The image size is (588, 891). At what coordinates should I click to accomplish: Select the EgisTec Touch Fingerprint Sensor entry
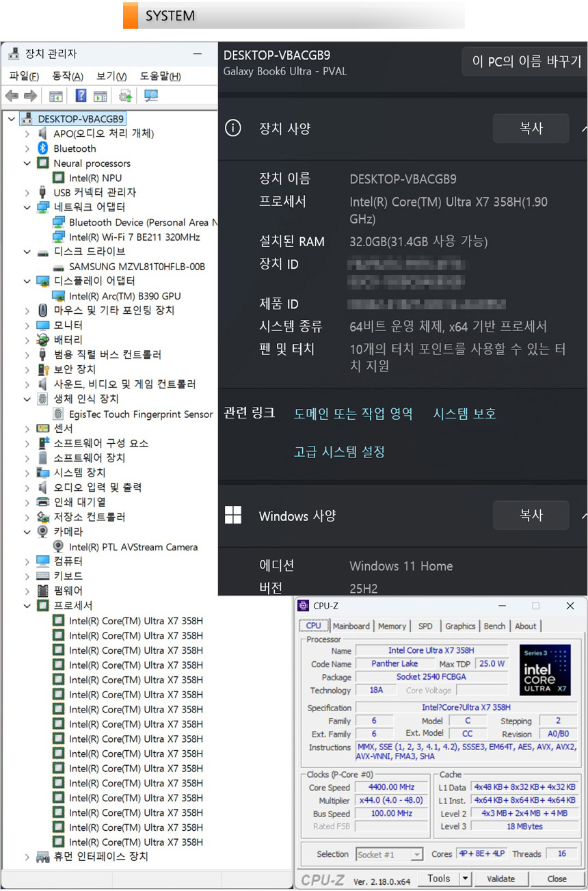pos(140,414)
